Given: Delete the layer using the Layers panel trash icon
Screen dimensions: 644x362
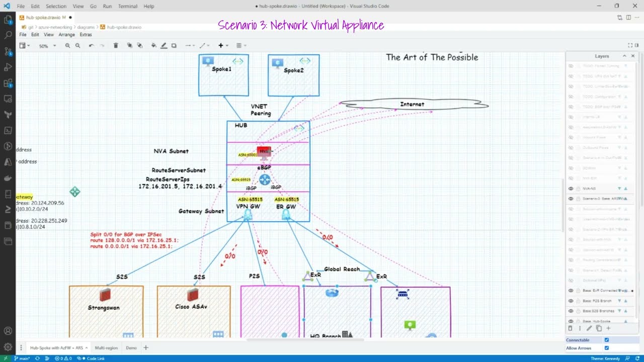Looking at the screenshot, I should [570, 328].
